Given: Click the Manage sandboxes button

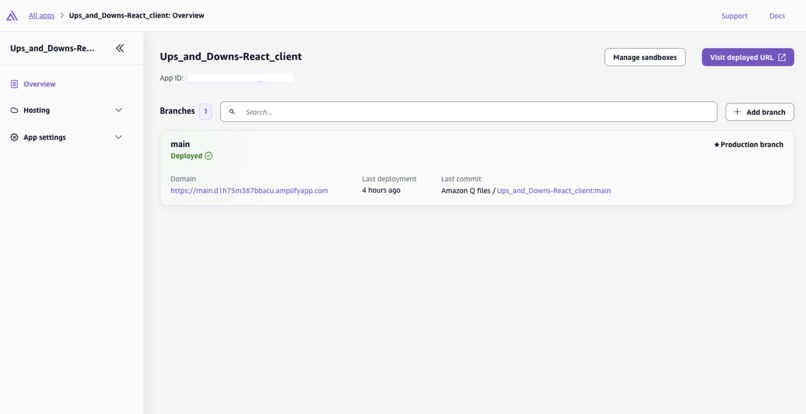Looking at the screenshot, I should (x=645, y=58).
